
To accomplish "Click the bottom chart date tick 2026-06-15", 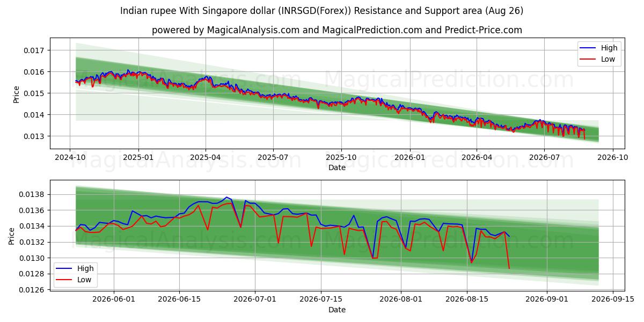I will click(x=179, y=299).
